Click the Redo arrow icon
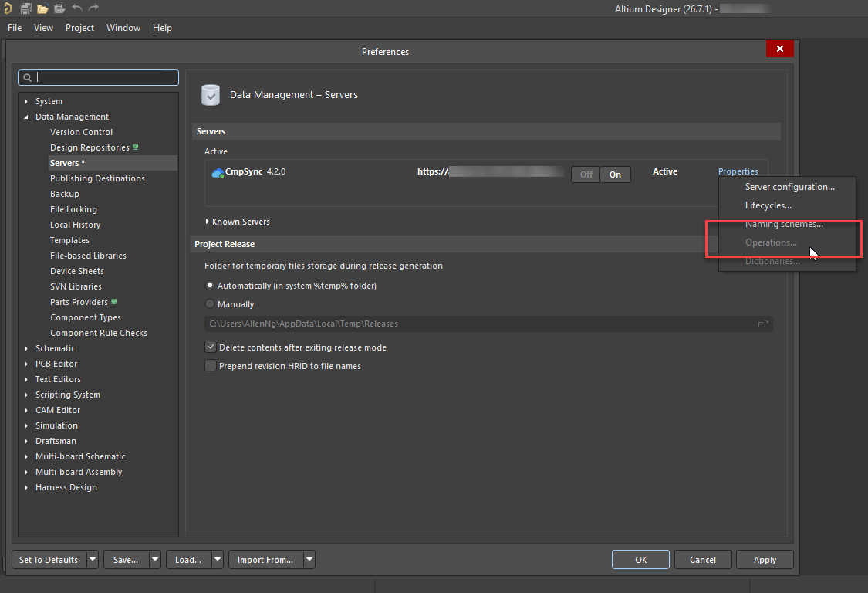 point(93,7)
